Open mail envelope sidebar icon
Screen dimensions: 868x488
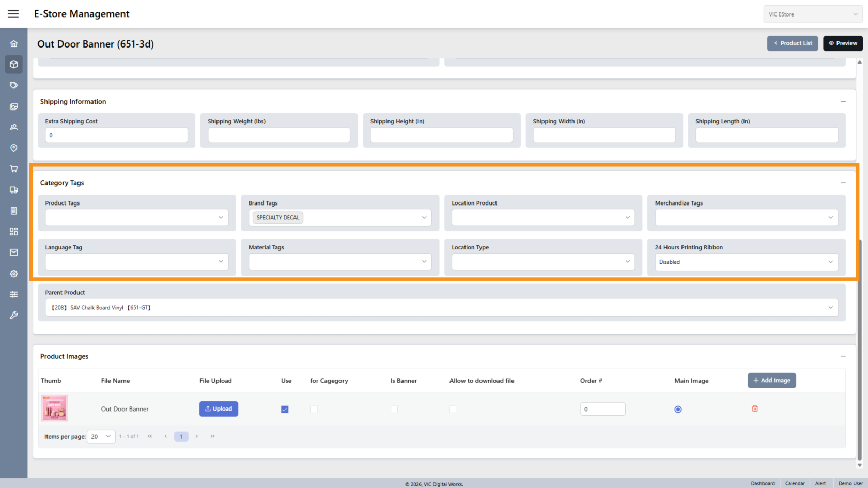tap(14, 253)
